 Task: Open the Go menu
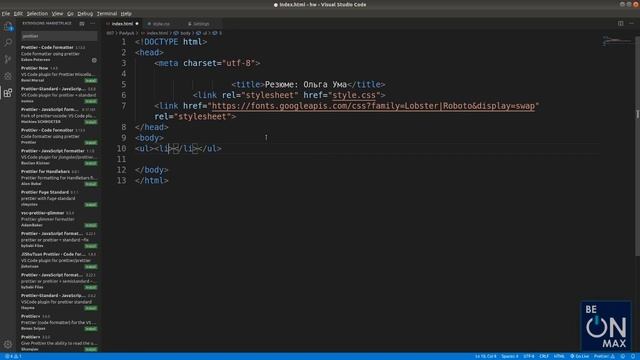[x=70, y=13]
